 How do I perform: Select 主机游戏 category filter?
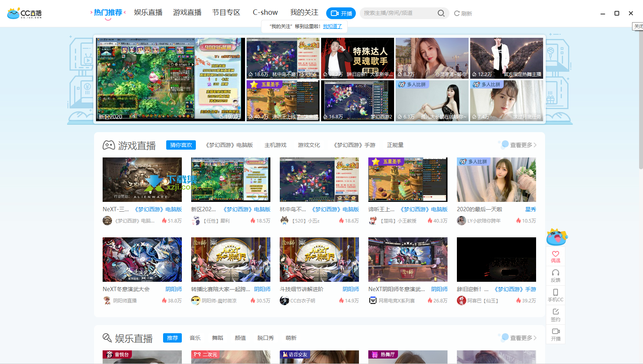(x=275, y=145)
